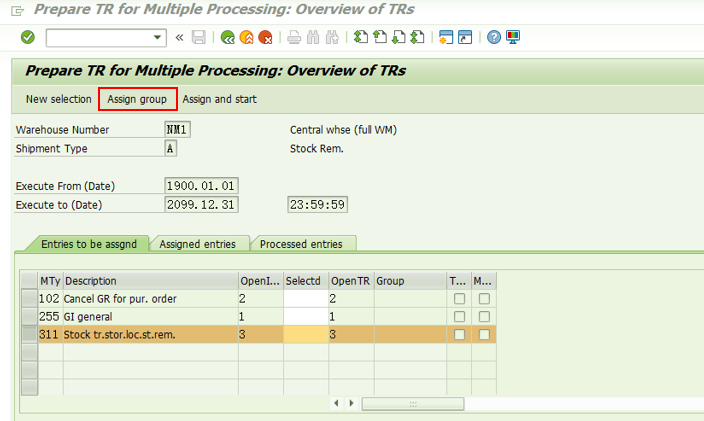This screenshot has height=421, width=704.
Task: Tick the M... checkbox in row 255
Action: [484, 316]
